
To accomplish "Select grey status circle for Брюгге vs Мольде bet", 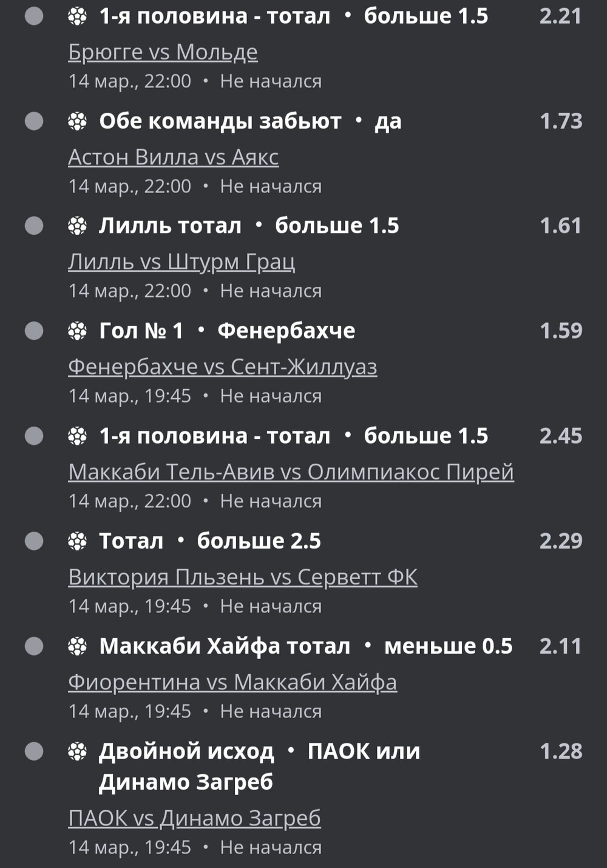I will (x=34, y=16).
